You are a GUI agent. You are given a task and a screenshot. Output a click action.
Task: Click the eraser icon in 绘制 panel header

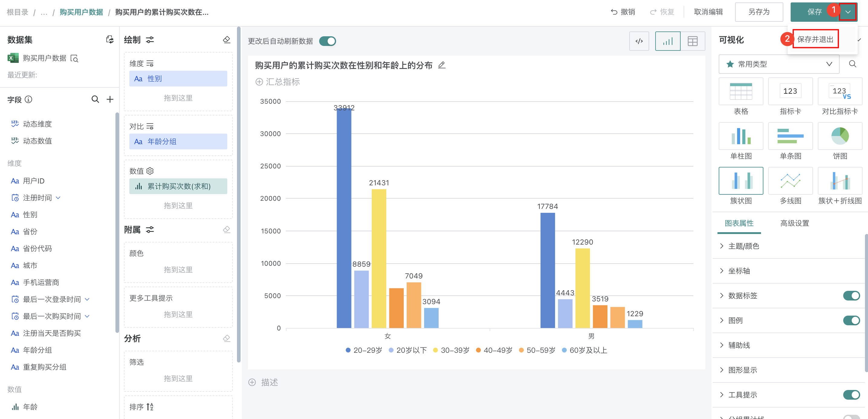click(x=226, y=40)
